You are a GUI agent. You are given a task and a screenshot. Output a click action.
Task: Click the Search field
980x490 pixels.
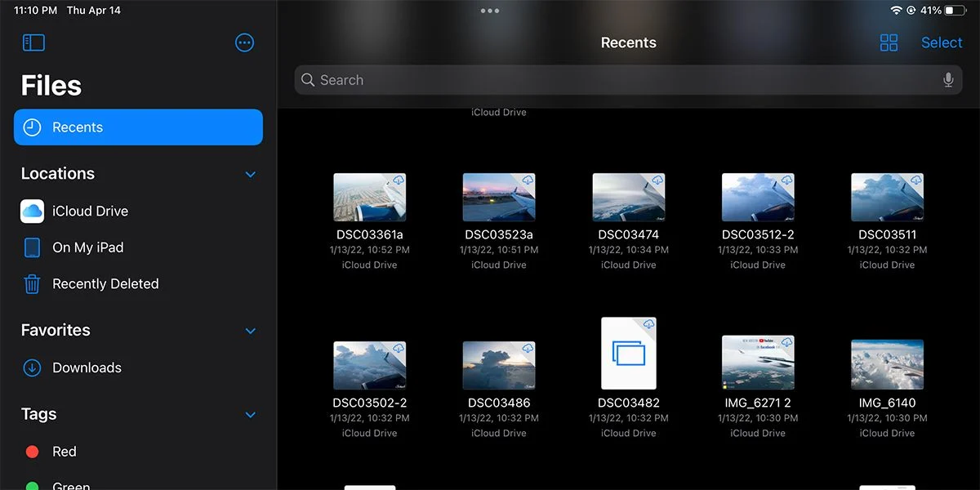621,80
